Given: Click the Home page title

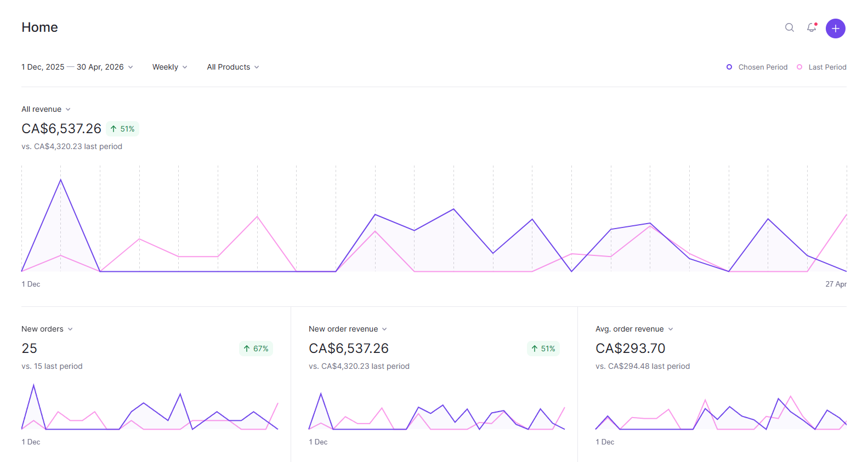Looking at the screenshot, I should click(x=39, y=27).
